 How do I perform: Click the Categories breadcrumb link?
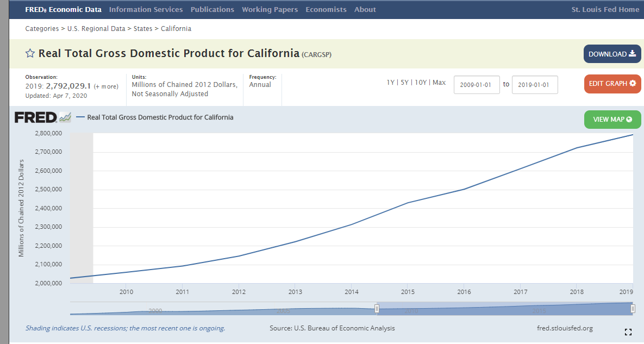42,29
